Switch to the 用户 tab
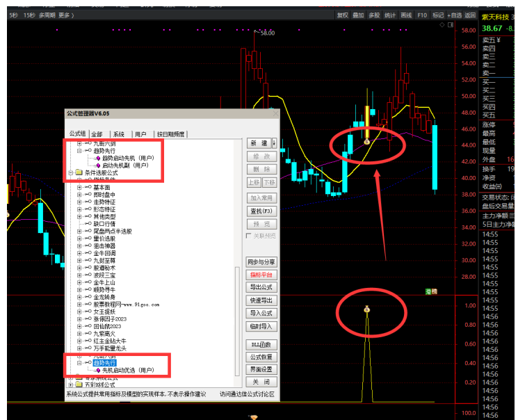518x420 pixels. 140,134
